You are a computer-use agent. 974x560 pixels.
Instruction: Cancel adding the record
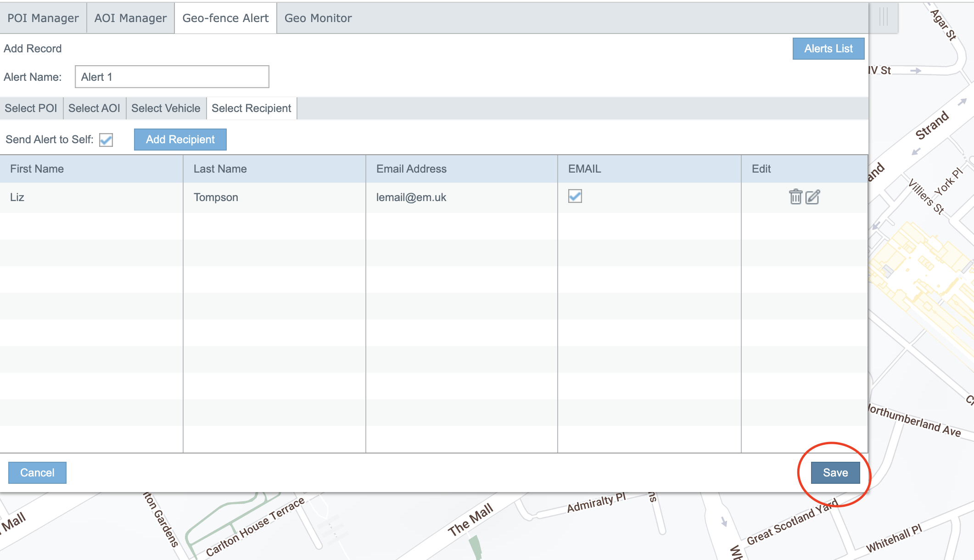pos(37,473)
